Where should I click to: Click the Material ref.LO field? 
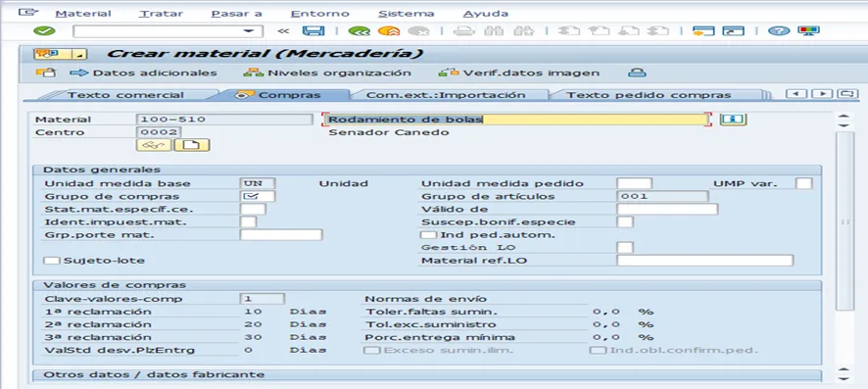click(x=704, y=260)
